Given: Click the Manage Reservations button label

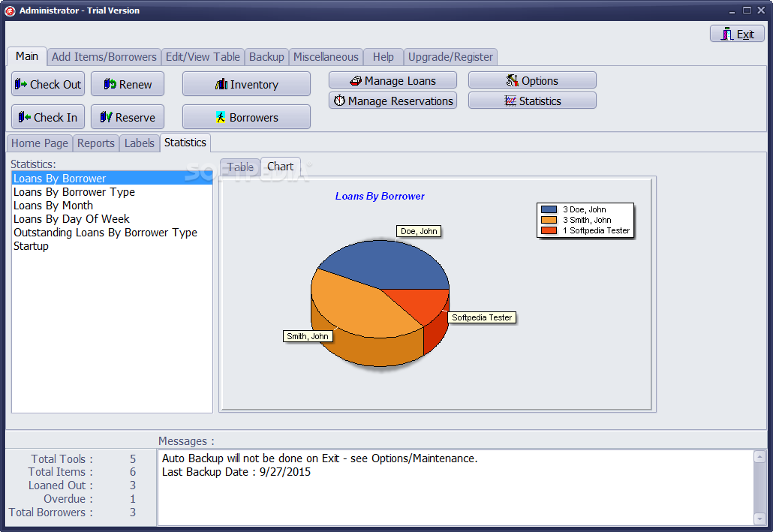Looking at the screenshot, I should (x=400, y=101).
